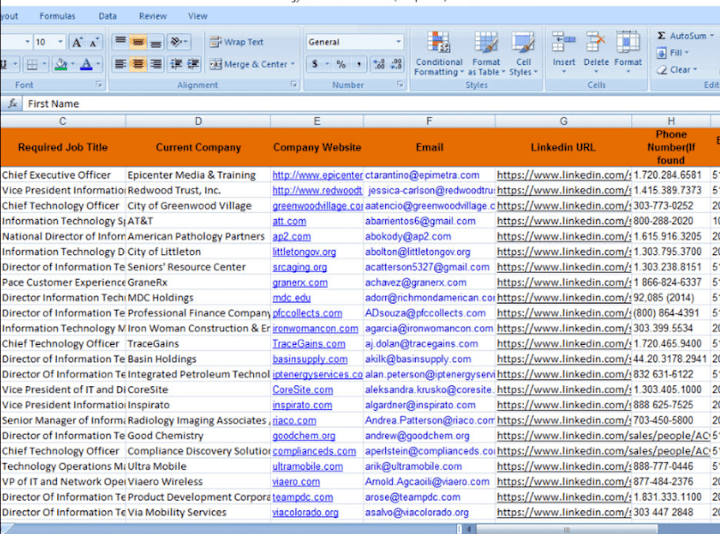Click Merge & Center button
The width and height of the screenshot is (720, 534).
click(x=248, y=64)
